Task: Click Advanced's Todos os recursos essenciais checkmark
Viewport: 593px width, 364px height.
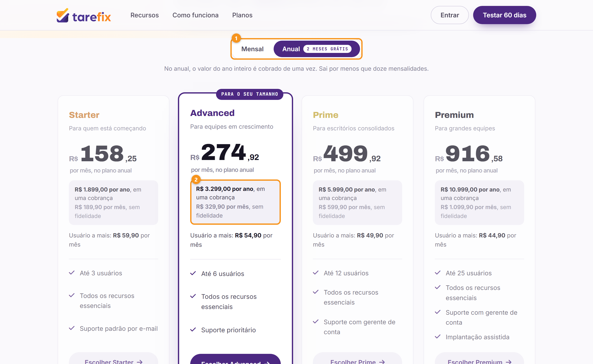Action: coord(193,296)
